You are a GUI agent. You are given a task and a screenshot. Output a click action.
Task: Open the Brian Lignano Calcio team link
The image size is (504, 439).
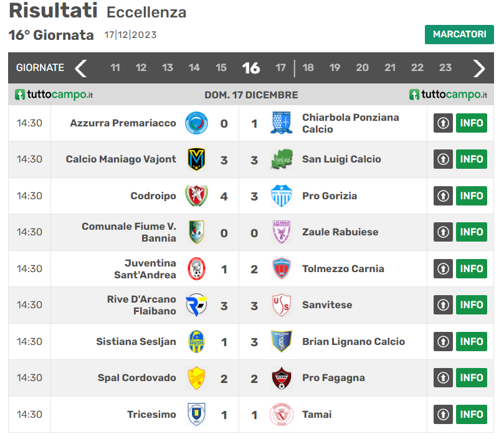coord(354,342)
